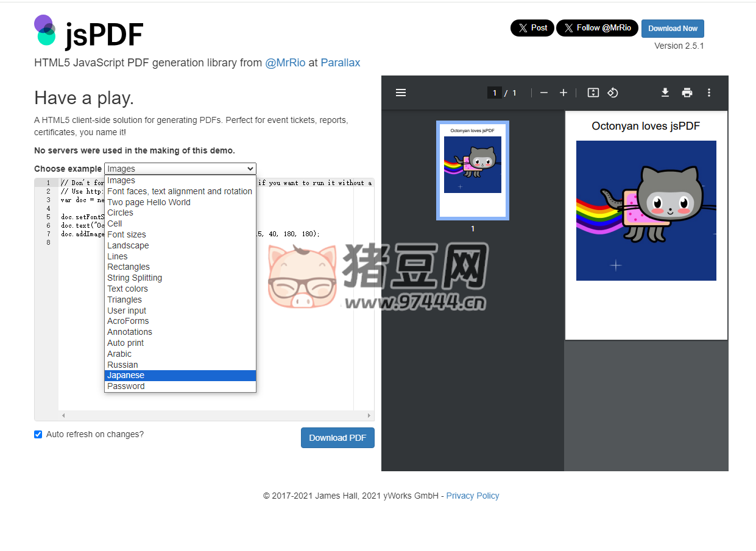Screen dimensions: 756x551
Task: Toggle the PDF viewer sidebar menu icon
Action: coord(401,93)
